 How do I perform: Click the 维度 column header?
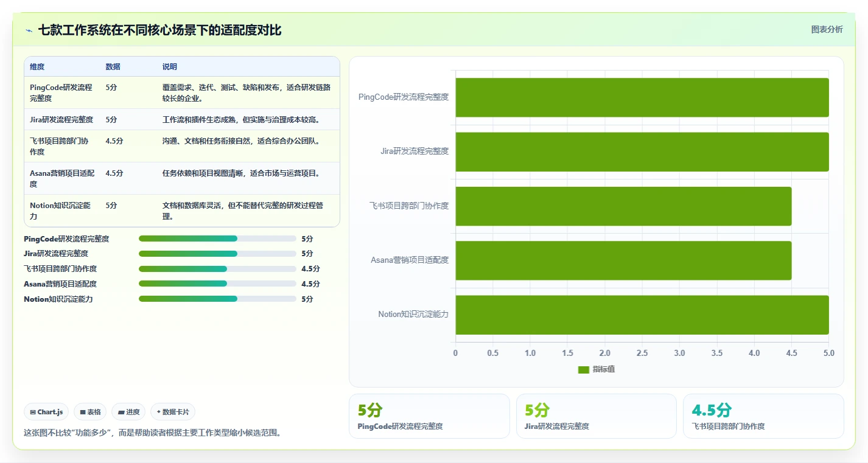pos(37,67)
